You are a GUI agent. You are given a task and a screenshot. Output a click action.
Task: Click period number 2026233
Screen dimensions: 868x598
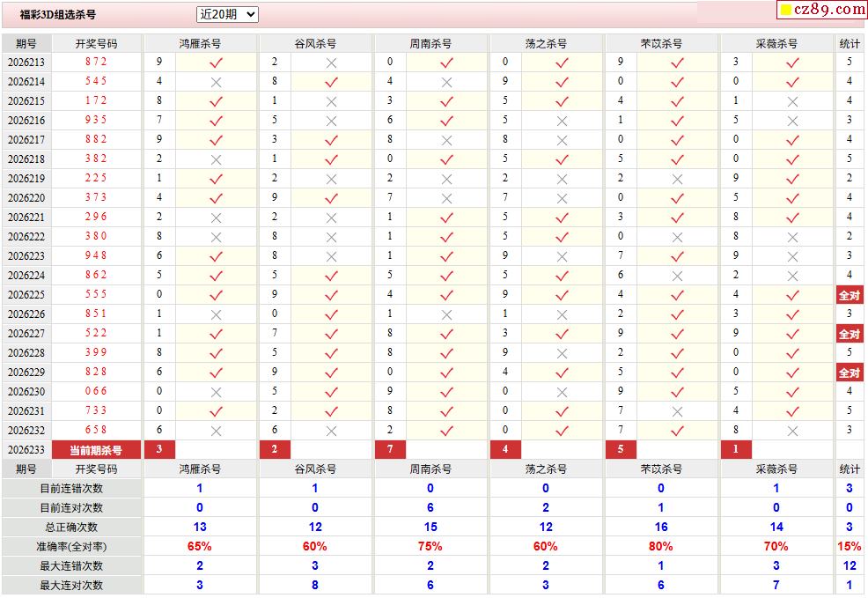26,450
